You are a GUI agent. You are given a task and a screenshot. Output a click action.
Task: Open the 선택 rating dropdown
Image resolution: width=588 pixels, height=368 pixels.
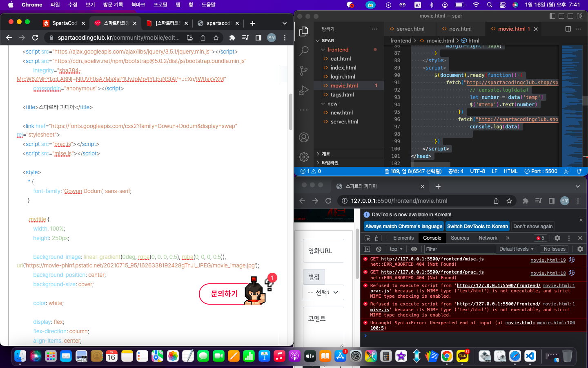pos(323,292)
